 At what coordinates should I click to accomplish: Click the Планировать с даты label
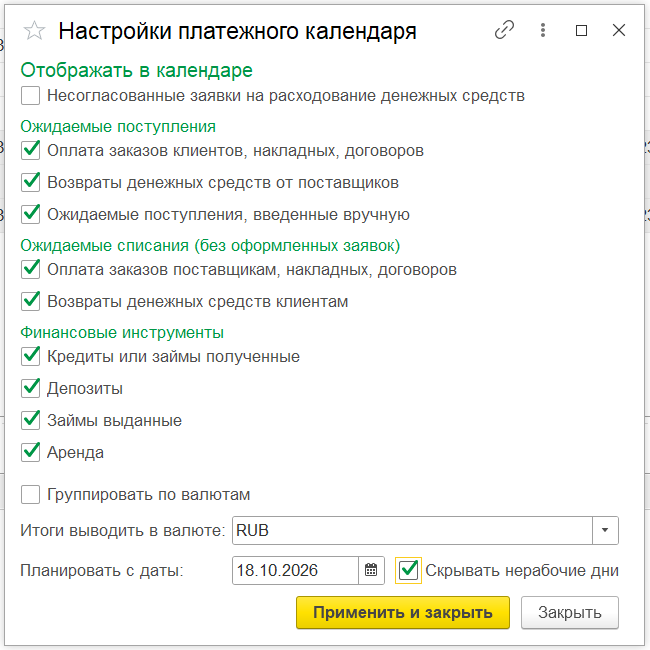tap(102, 570)
